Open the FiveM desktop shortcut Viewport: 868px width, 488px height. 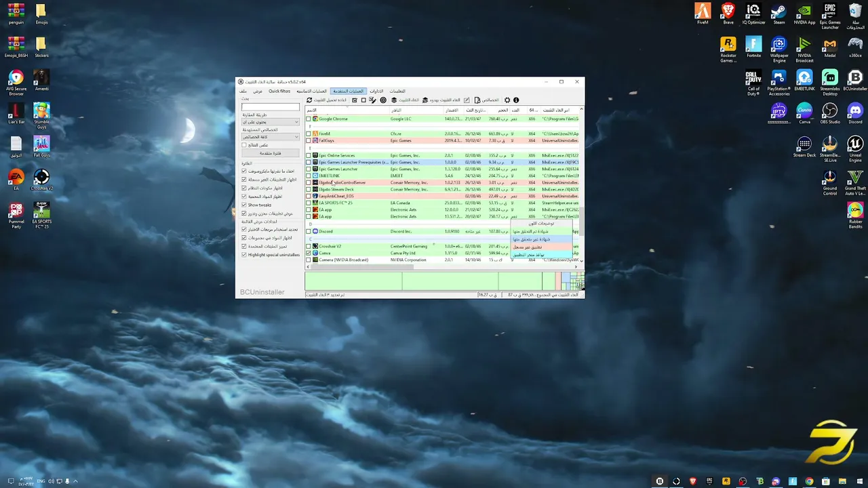(703, 14)
